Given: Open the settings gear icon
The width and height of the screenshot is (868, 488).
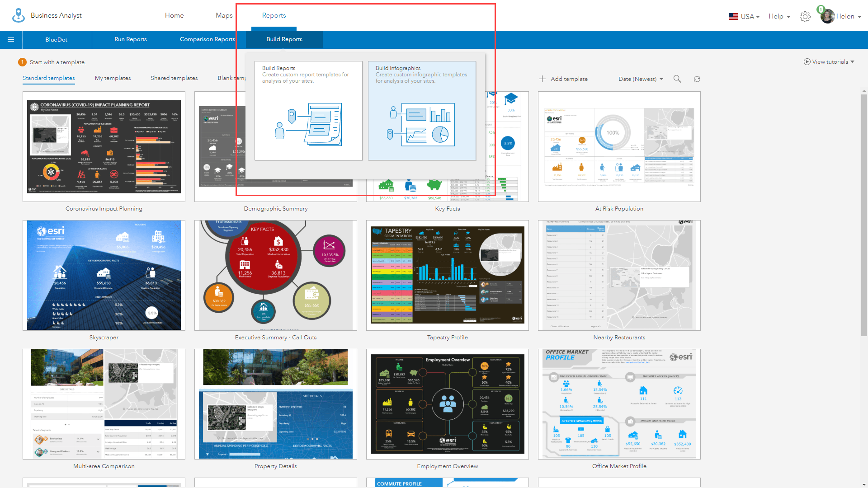Looking at the screenshot, I should (x=805, y=17).
